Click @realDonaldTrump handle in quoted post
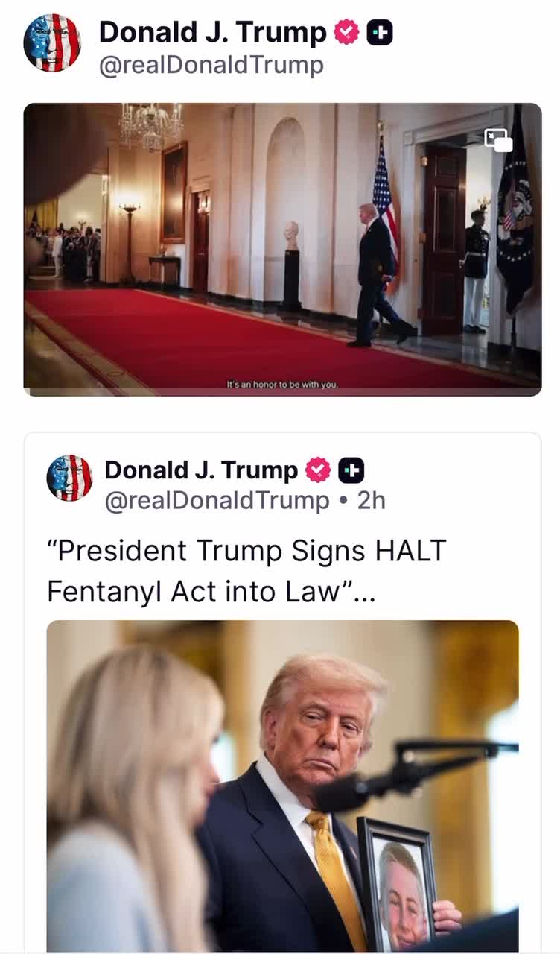Screen dimensions: 560x954 (x=217, y=501)
